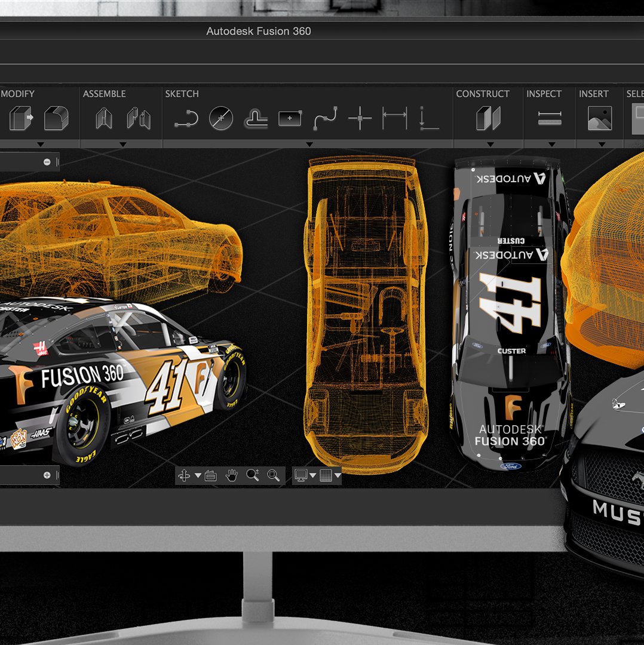Select the Circle sketch tool
This screenshot has height=645, width=644.
221,118
